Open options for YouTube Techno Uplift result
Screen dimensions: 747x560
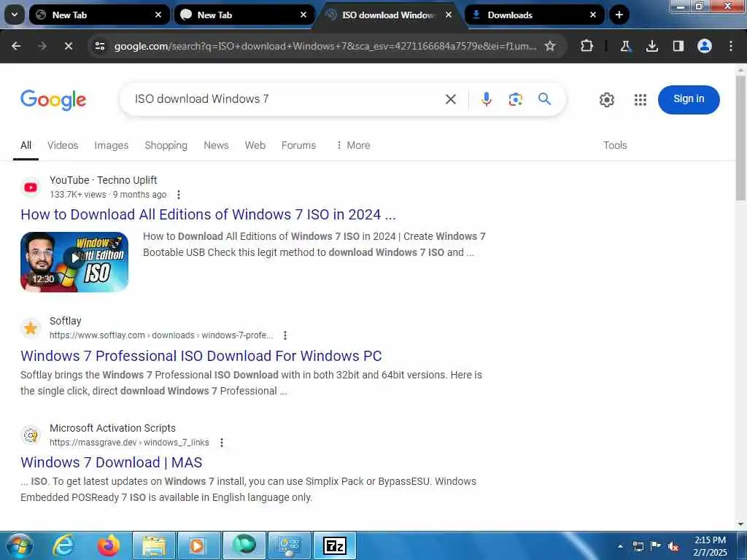coord(178,194)
